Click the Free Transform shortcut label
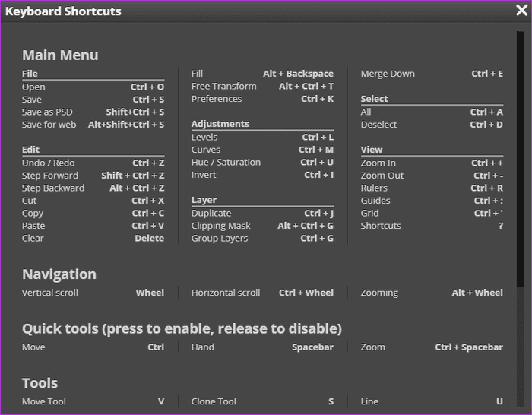Screen dimensions: 532x415 pos(224,87)
